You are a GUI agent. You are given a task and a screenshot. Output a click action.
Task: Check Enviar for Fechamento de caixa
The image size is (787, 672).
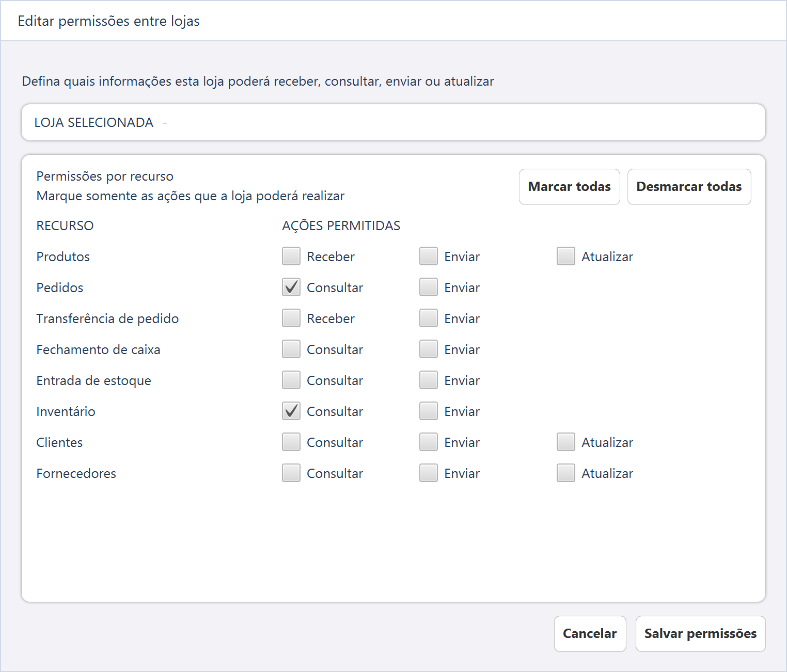pos(429,349)
